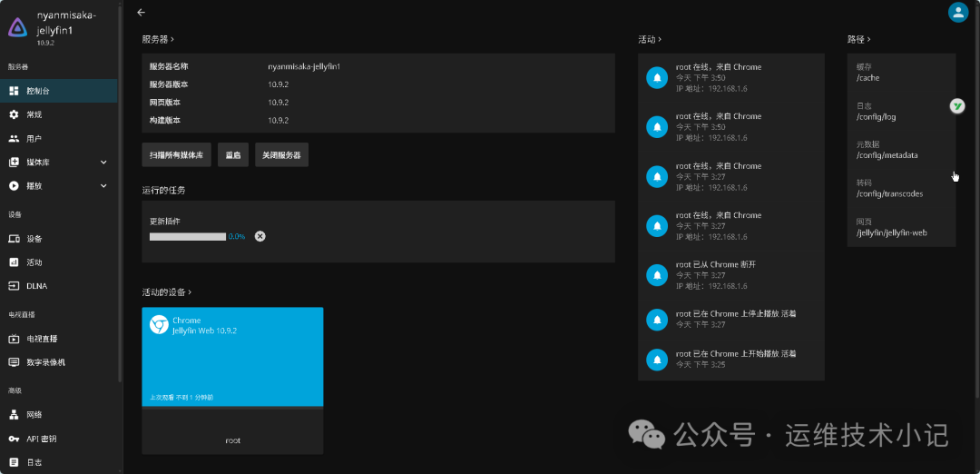The image size is (980, 474).
Task: Open 网络 network settings page
Action: pyautogui.click(x=59, y=415)
